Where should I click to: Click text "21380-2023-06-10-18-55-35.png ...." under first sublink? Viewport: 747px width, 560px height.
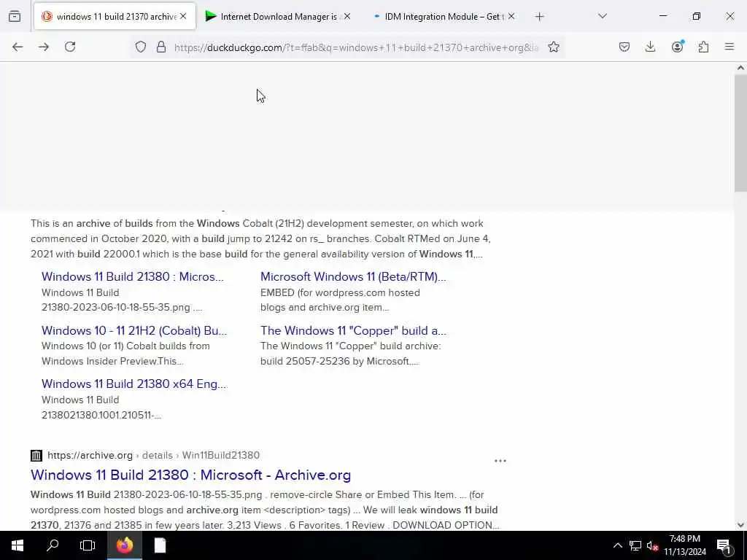pos(122,307)
